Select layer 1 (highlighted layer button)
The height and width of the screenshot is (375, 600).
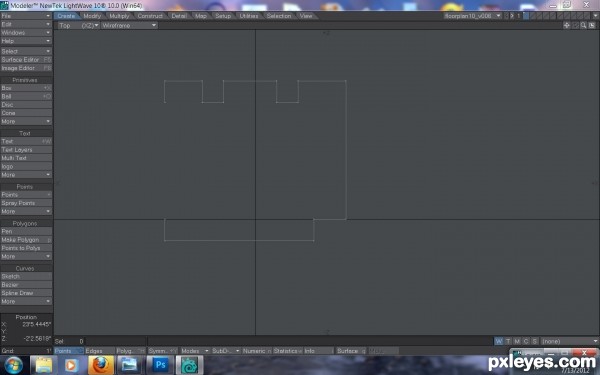pyautogui.click(x=526, y=16)
